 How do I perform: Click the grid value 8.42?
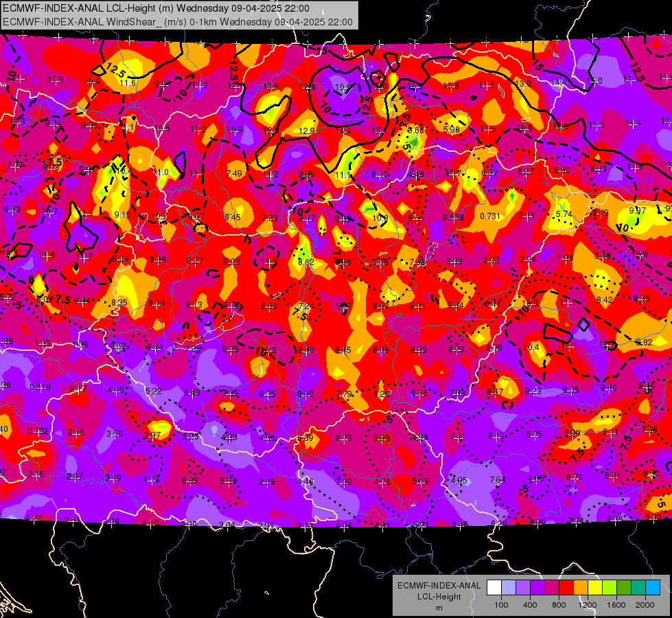tap(604, 300)
